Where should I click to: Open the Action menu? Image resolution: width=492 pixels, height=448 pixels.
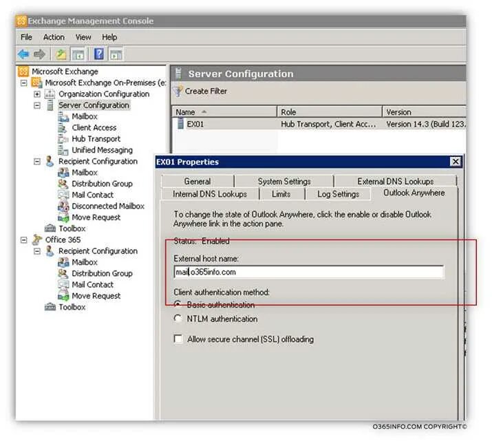54,37
